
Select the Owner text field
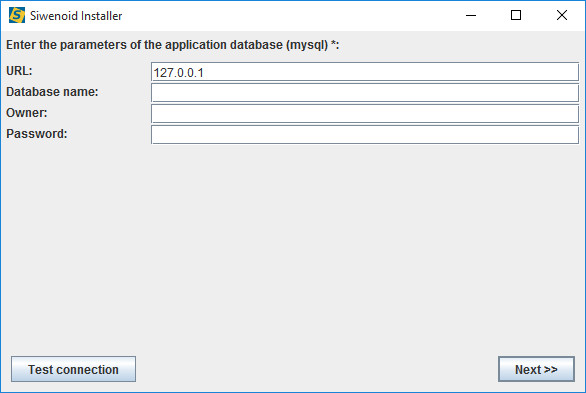[365, 114]
